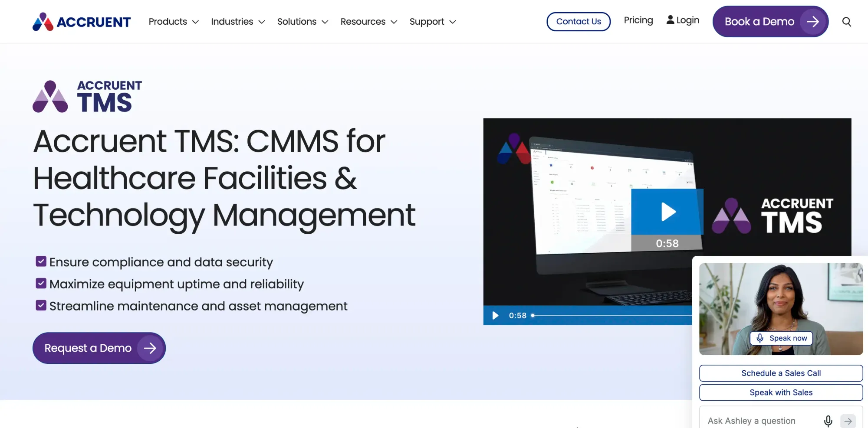This screenshot has height=428, width=868.
Task: Click microphone icon in Ask Ashley field
Action: tap(828, 421)
